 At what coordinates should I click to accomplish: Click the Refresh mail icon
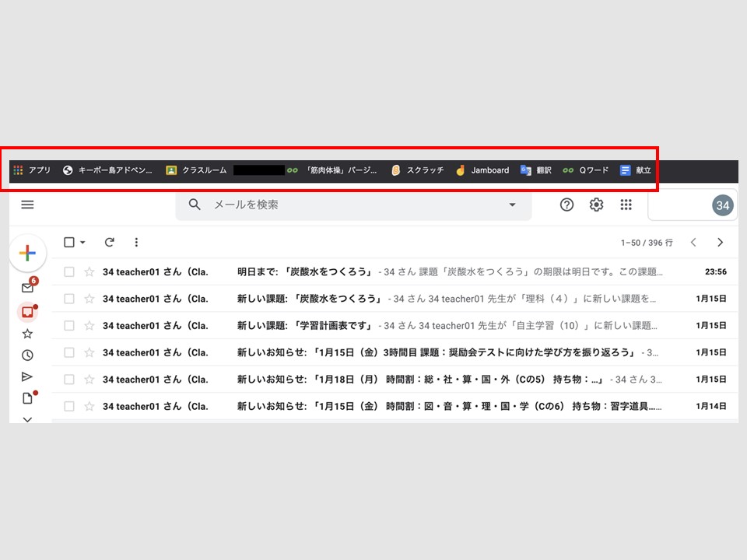[110, 243]
